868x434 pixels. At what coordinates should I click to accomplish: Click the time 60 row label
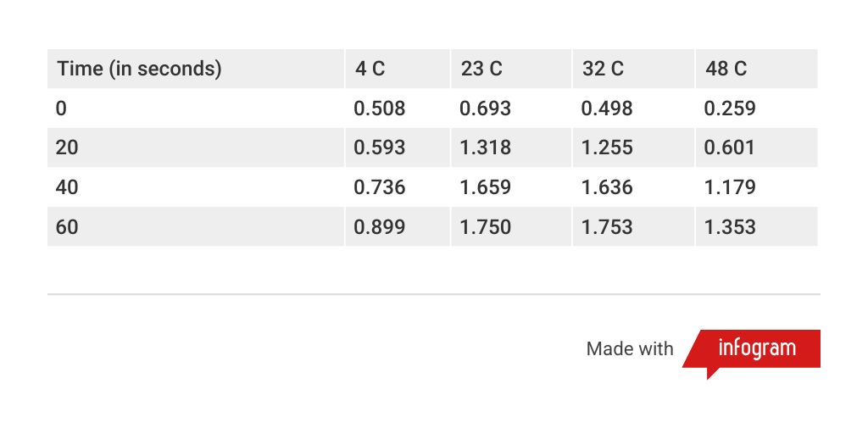point(67,227)
